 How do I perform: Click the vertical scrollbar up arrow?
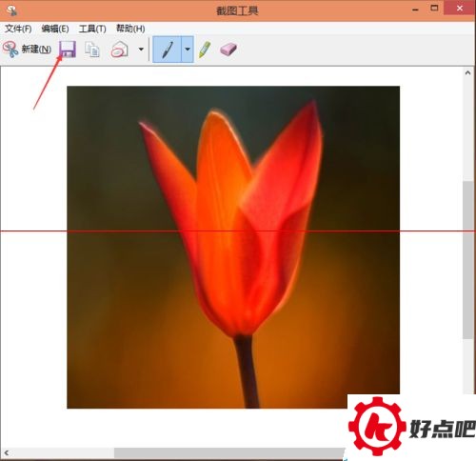click(467, 72)
